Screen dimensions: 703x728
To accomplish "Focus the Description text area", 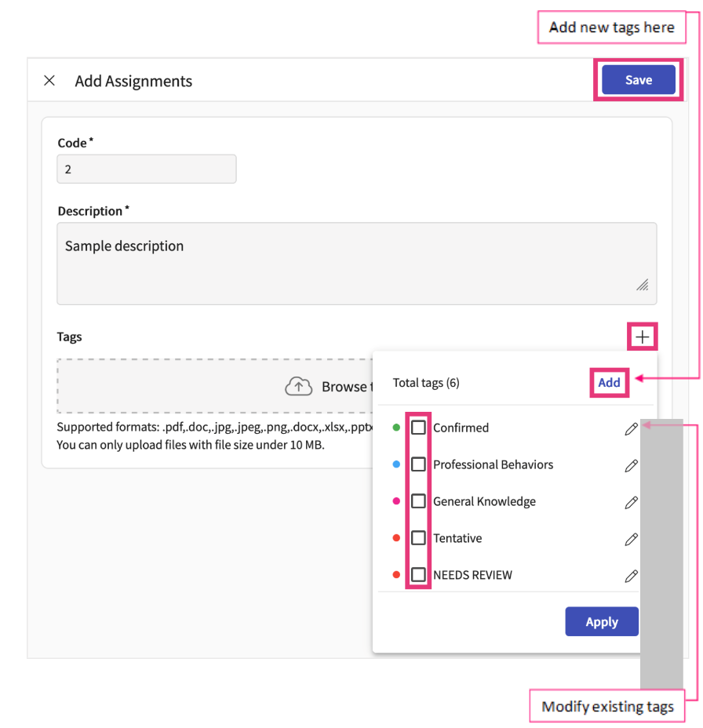I will 356,264.
